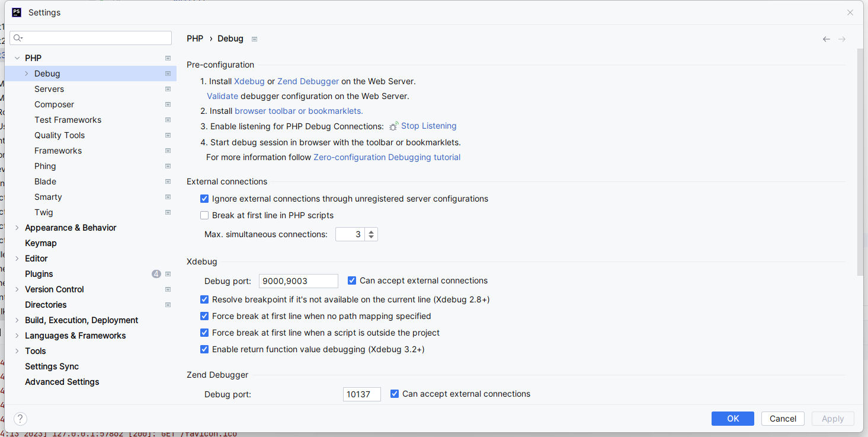Click the badge showing 4 next to Plugins

tap(156, 273)
